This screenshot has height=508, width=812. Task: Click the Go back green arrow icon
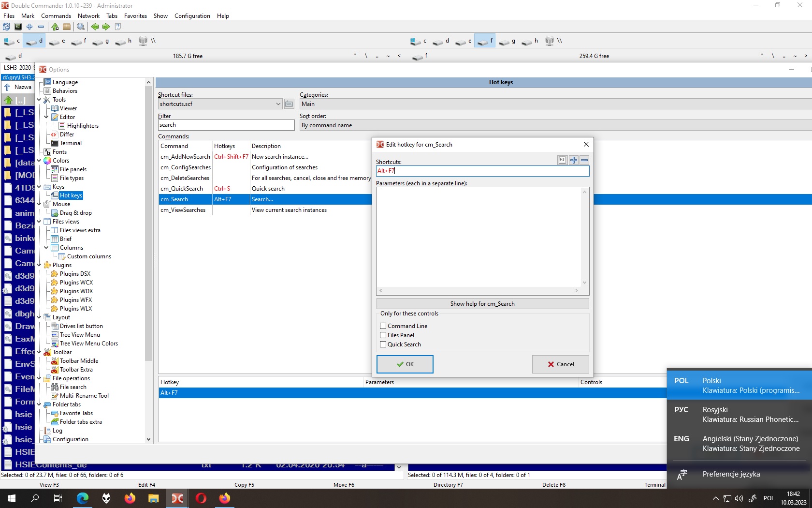coord(95,27)
